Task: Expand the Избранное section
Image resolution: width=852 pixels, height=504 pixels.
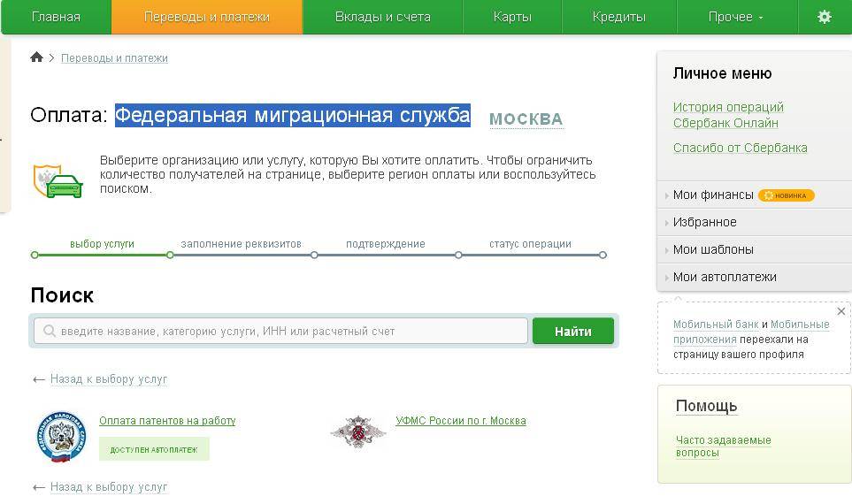Action: (x=704, y=222)
